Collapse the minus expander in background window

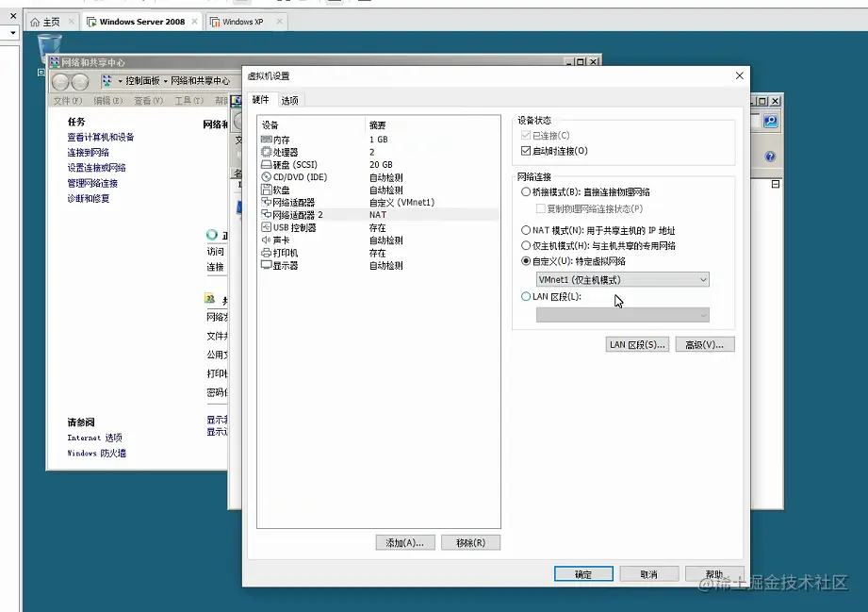click(776, 184)
